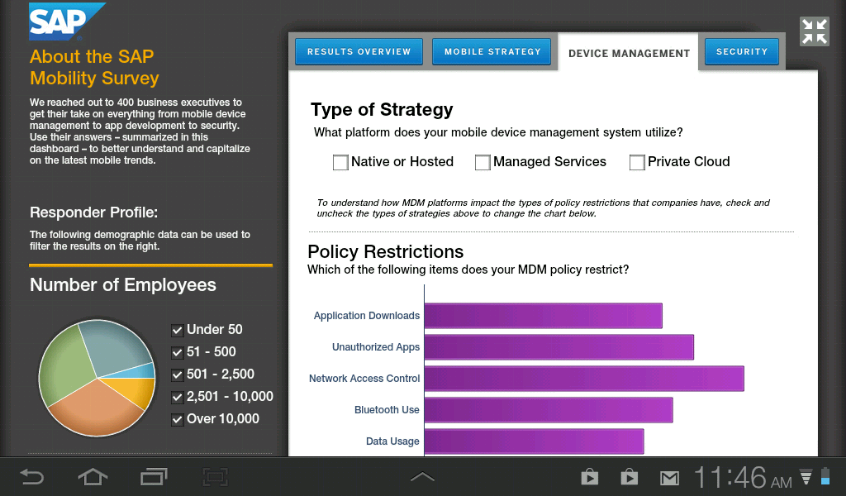Check the Native or Hosted platform box
This screenshot has width=846, height=496.
pyautogui.click(x=340, y=162)
